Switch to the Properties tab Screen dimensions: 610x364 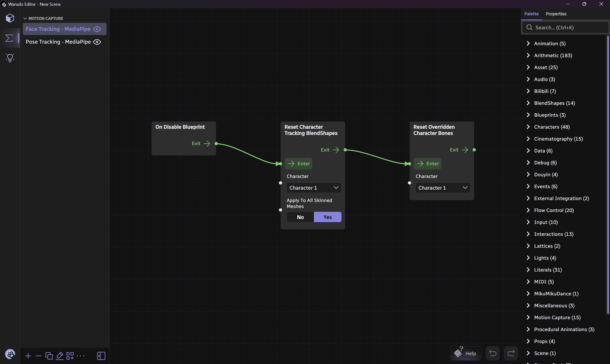(x=556, y=14)
